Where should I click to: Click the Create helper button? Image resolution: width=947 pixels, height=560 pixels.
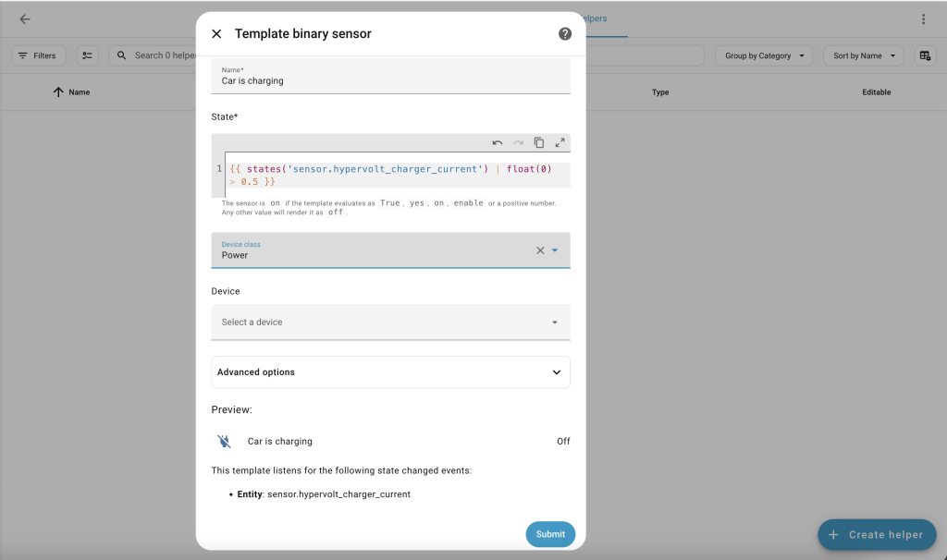pos(877,534)
